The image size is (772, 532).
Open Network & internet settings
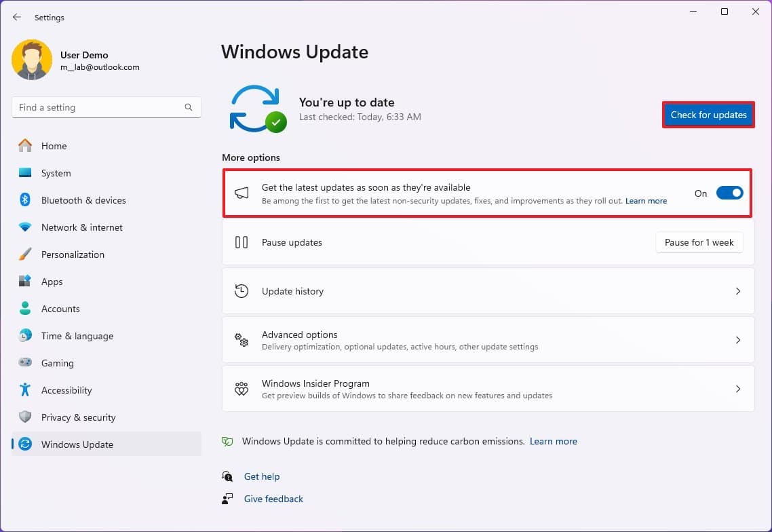(83, 227)
